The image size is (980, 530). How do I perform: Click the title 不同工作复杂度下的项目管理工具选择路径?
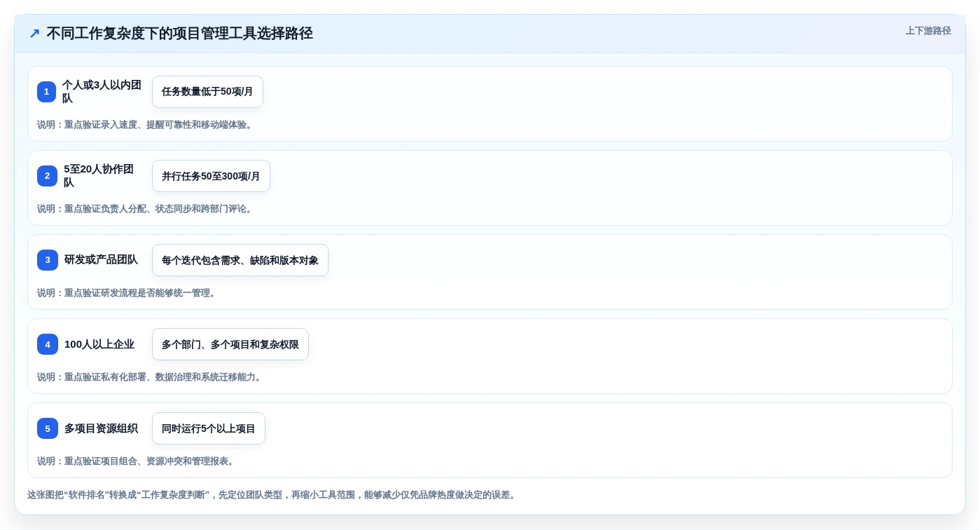pyautogui.click(x=179, y=34)
